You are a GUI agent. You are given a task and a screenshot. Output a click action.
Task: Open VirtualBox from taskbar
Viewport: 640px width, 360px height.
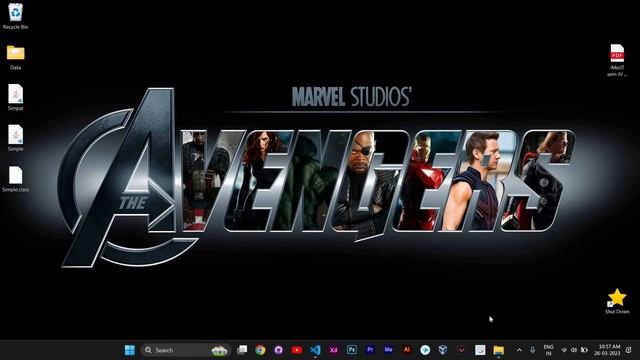[443, 350]
